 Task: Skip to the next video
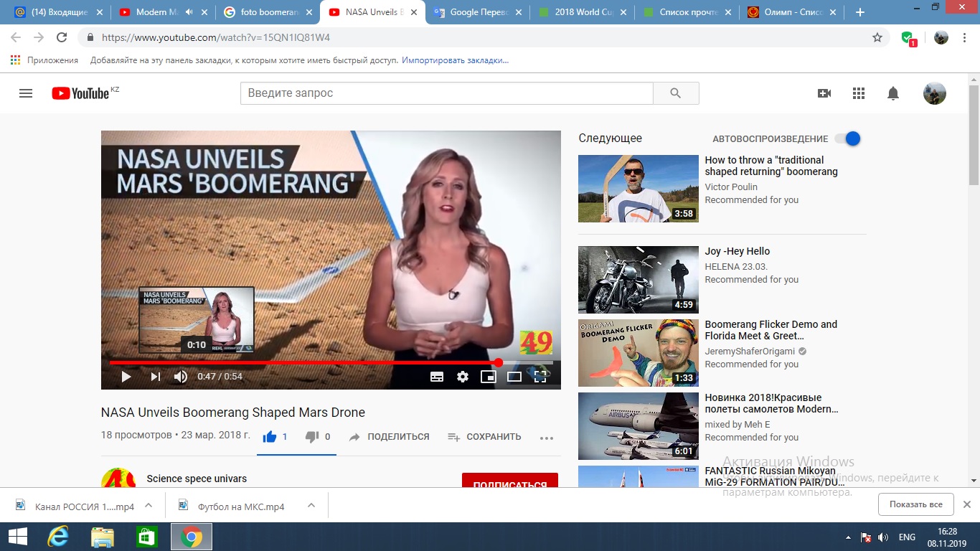point(155,377)
